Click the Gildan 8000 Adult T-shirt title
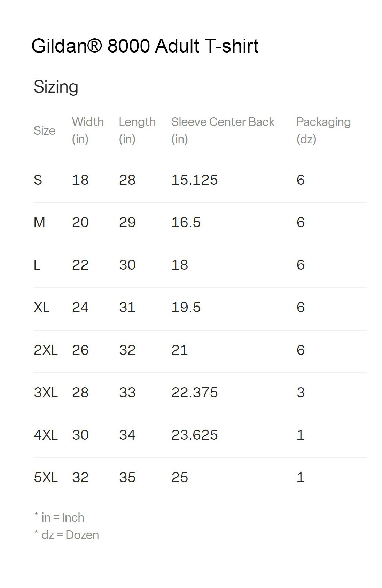Viewport: 382px width, 588px height. point(145,46)
